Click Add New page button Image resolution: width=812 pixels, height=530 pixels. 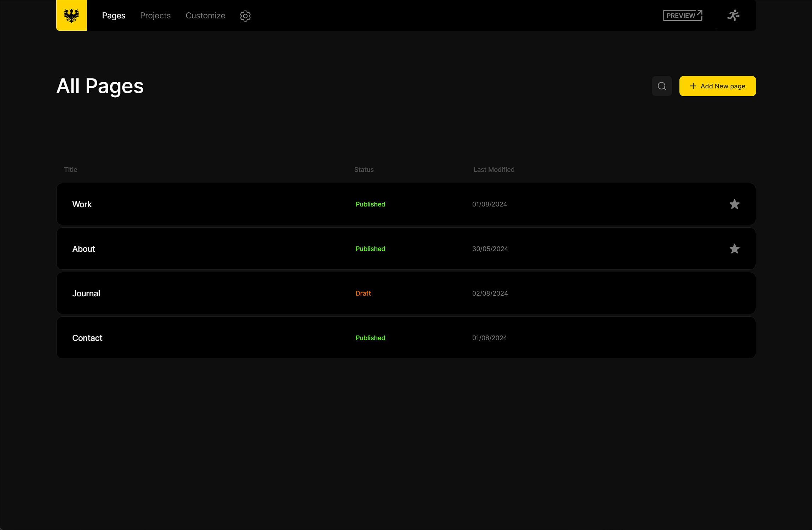(x=717, y=86)
